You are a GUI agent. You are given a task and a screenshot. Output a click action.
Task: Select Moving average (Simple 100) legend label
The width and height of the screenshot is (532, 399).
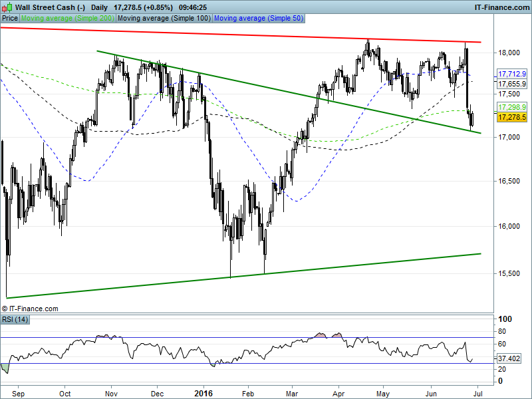click(x=164, y=19)
